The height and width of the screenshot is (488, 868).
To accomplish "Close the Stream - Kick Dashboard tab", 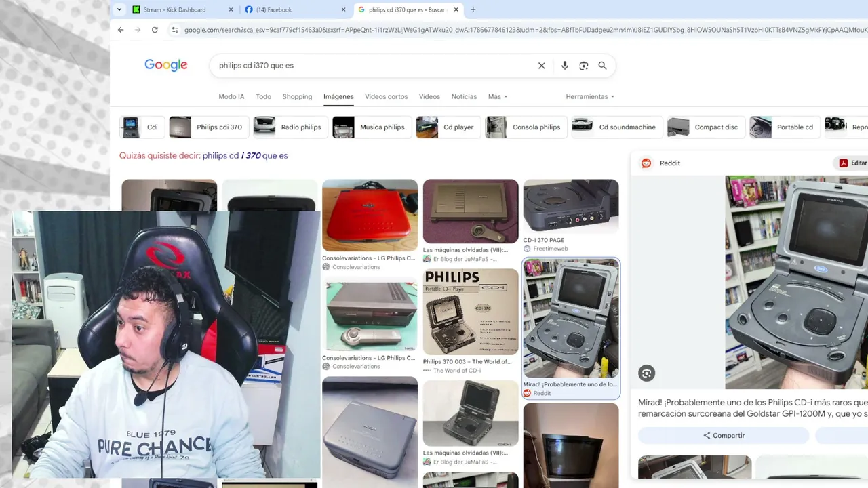I will [x=231, y=9].
